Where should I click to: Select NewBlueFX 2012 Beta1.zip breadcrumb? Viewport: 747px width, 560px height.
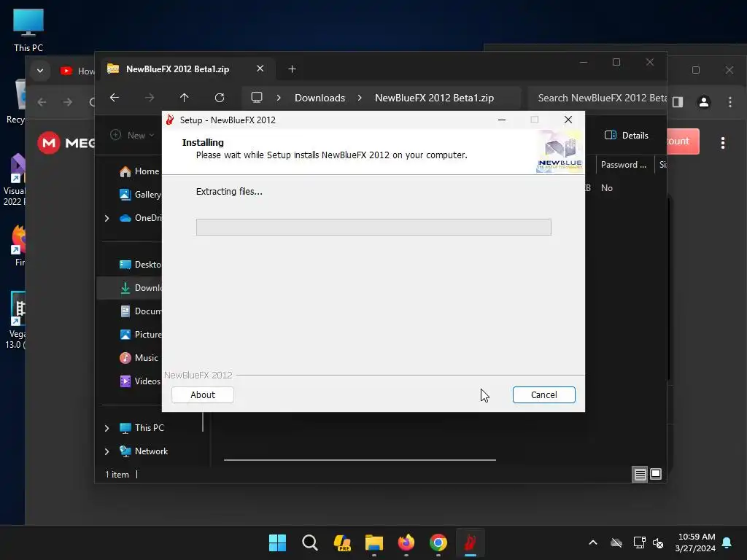tap(434, 98)
